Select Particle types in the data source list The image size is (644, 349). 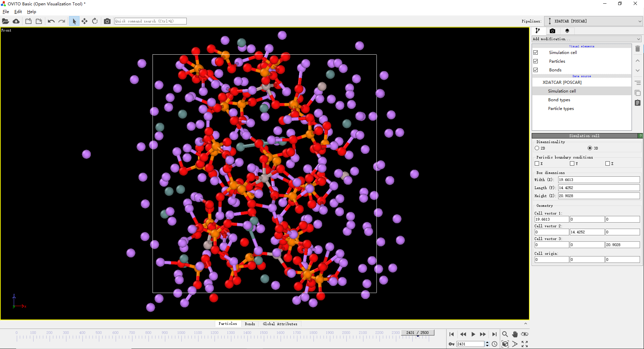pyautogui.click(x=561, y=108)
